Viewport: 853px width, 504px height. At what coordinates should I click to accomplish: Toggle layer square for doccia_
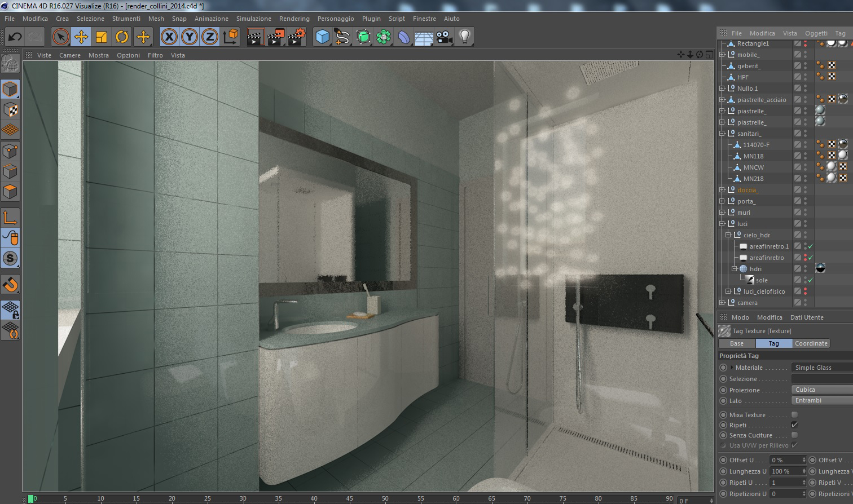pyautogui.click(x=798, y=190)
